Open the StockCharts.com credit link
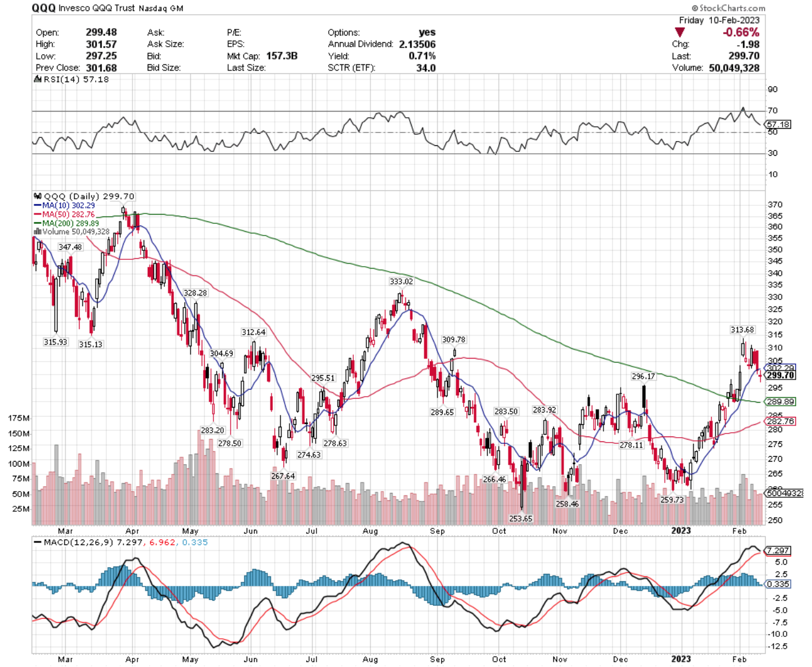Viewport: 812px width, 667px height. (x=729, y=8)
